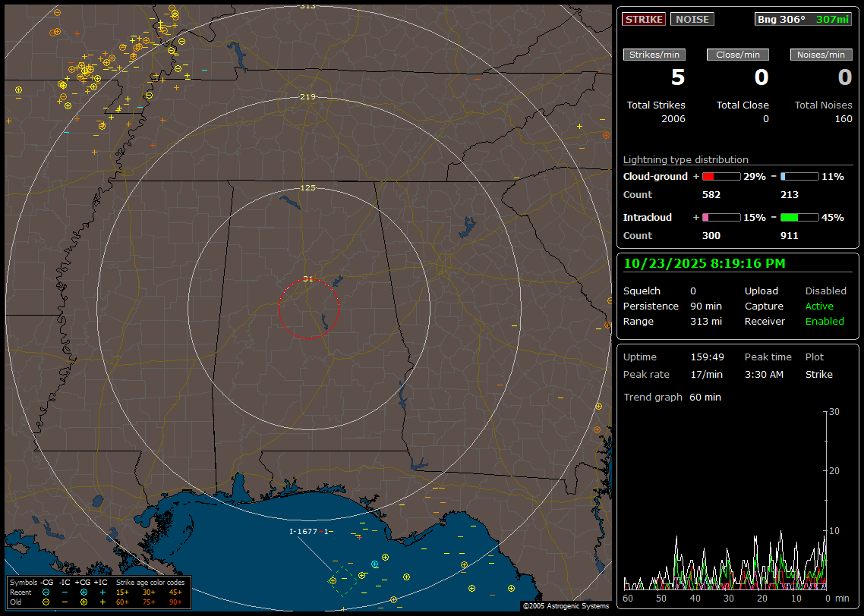Click the cyan recent +CG strike in the Gulf
The width and height of the screenshot is (864, 616).
[x=374, y=564]
